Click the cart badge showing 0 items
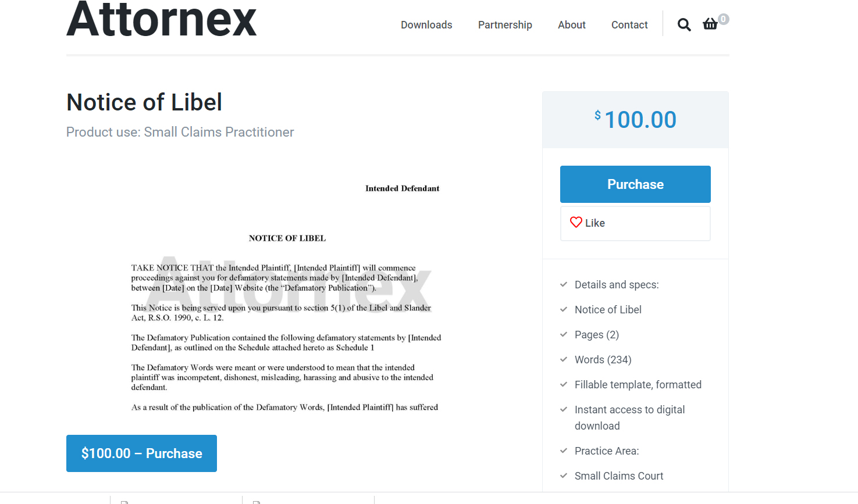This screenshot has width=858, height=504. (x=723, y=19)
